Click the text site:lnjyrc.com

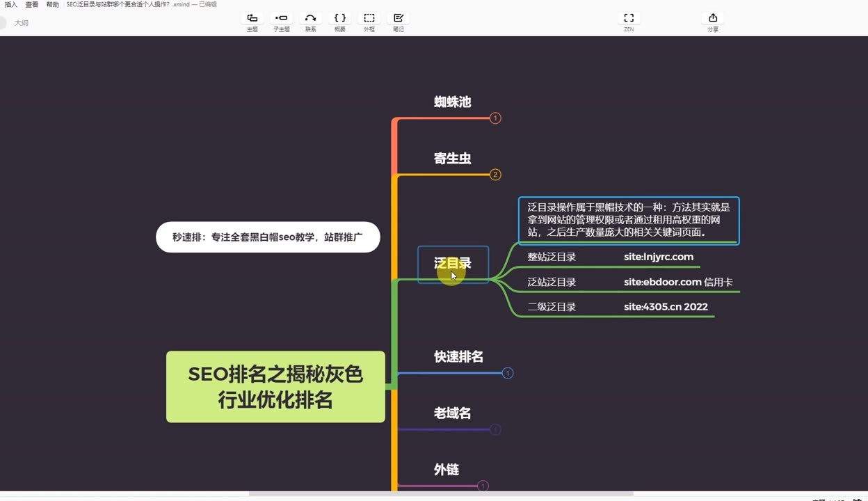(659, 257)
